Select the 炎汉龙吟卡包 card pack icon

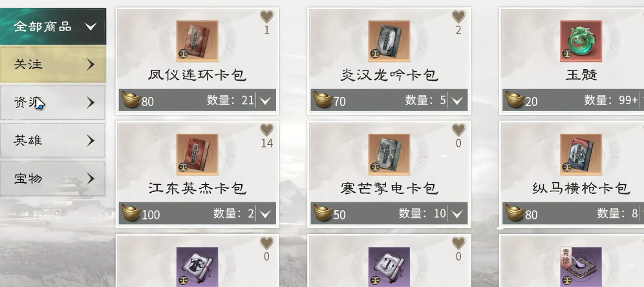pyautogui.click(x=389, y=41)
